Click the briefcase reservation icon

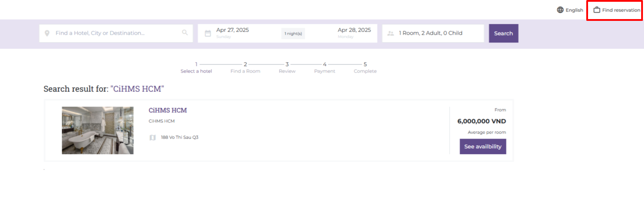coord(597,10)
